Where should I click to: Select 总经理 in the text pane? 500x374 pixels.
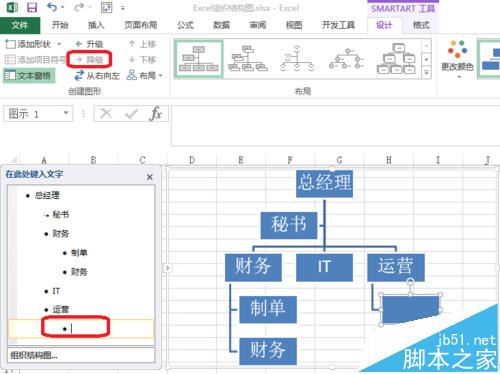tap(47, 195)
